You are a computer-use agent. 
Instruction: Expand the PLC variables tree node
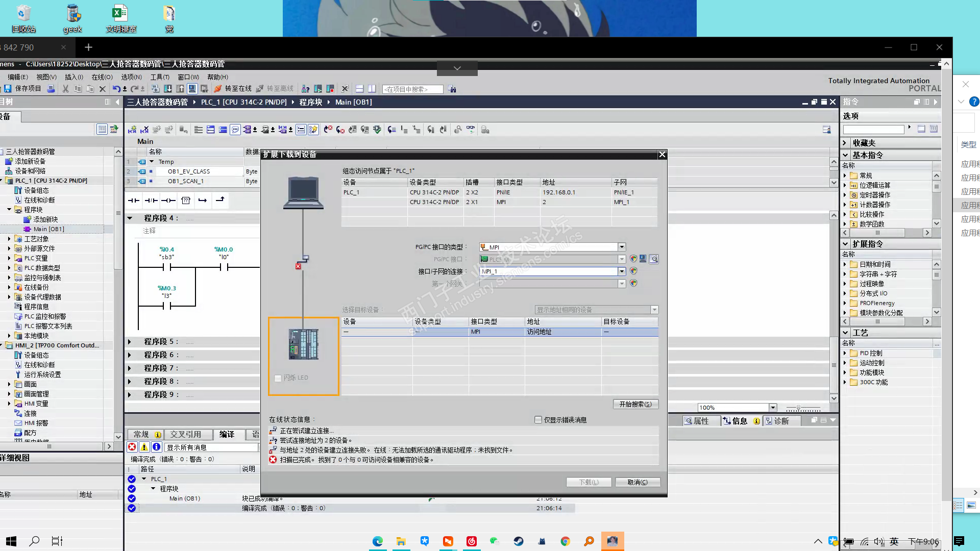pos(9,258)
